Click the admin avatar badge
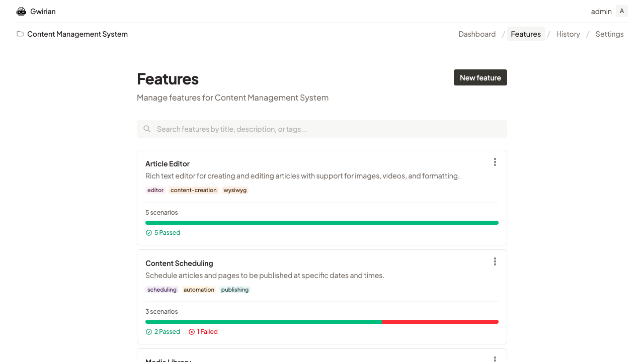 point(622,11)
